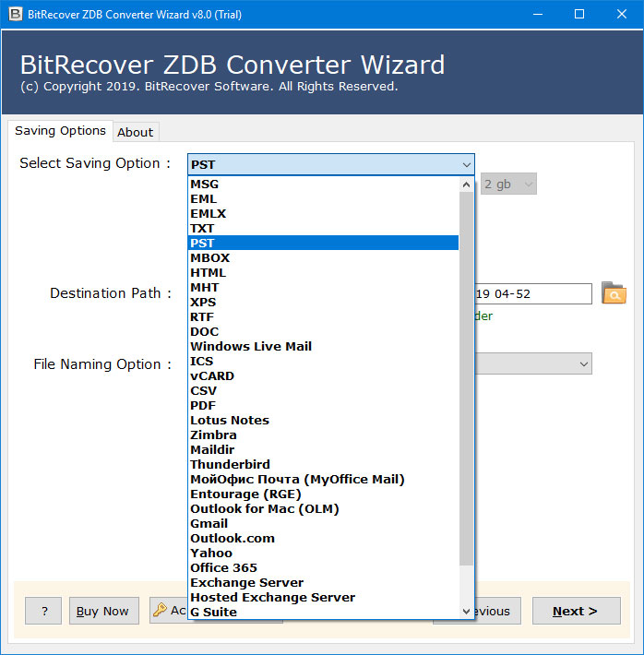Choose G Suite in the list
Screen dimensions: 644x655
coord(324,612)
